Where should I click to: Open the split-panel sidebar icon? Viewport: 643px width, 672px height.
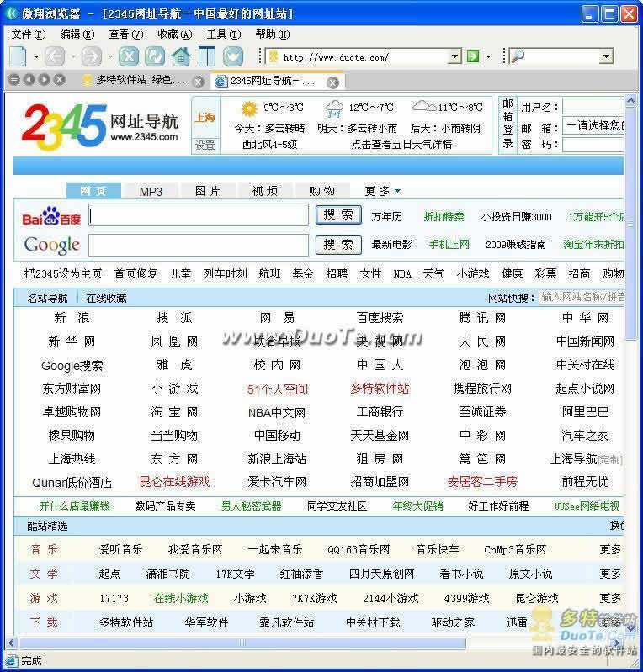tap(206, 56)
